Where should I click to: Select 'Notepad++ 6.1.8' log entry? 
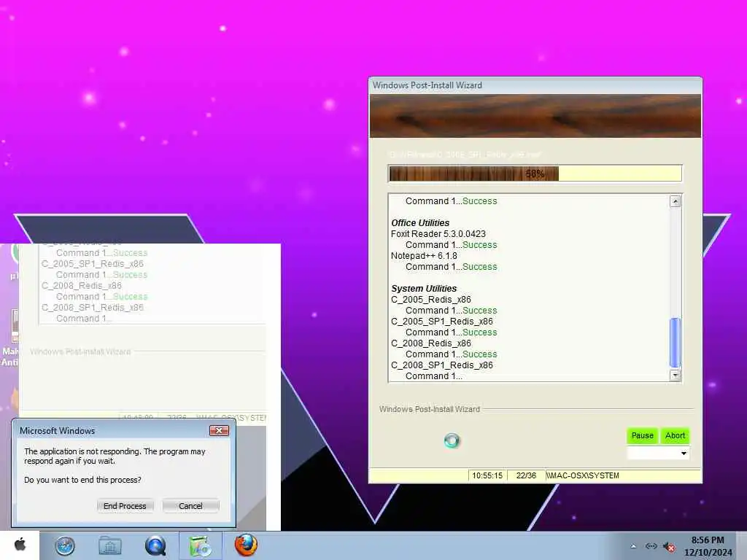pos(424,256)
